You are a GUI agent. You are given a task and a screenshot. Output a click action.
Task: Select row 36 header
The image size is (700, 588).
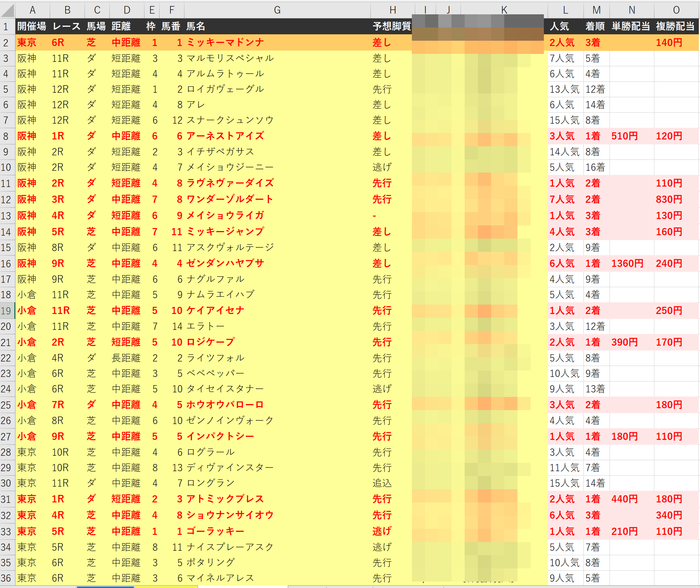tap(6, 578)
